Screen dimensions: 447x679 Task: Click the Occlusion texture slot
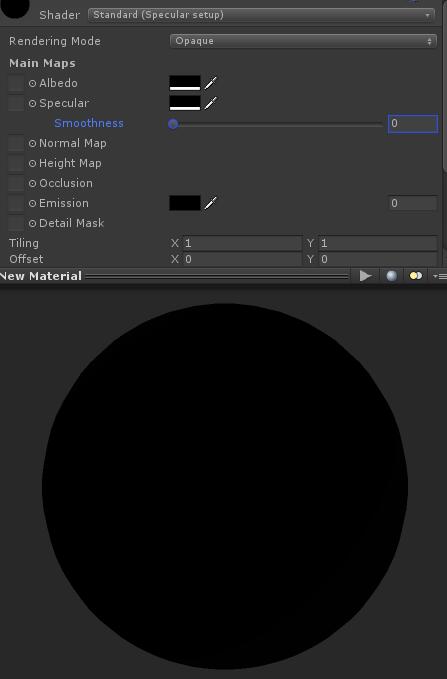(16, 183)
